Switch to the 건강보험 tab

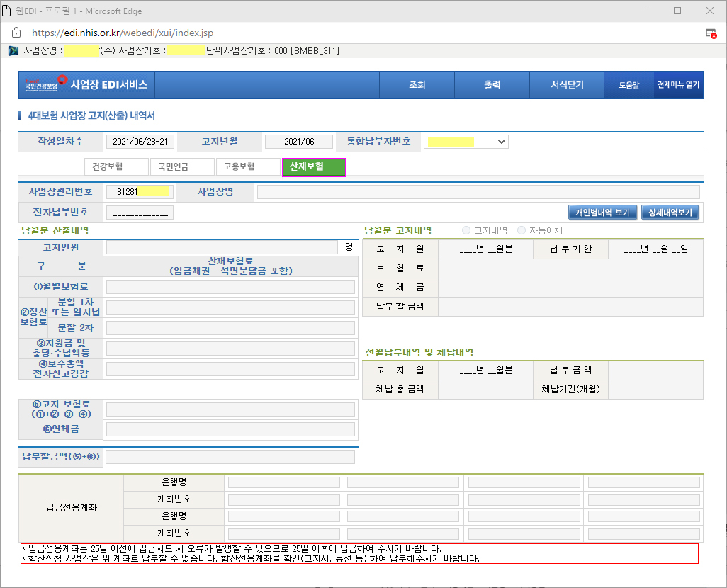tap(116, 166)
